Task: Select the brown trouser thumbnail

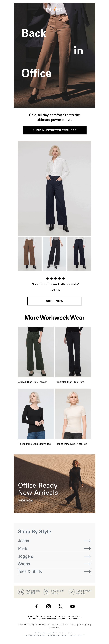Action: click(29, 254)
